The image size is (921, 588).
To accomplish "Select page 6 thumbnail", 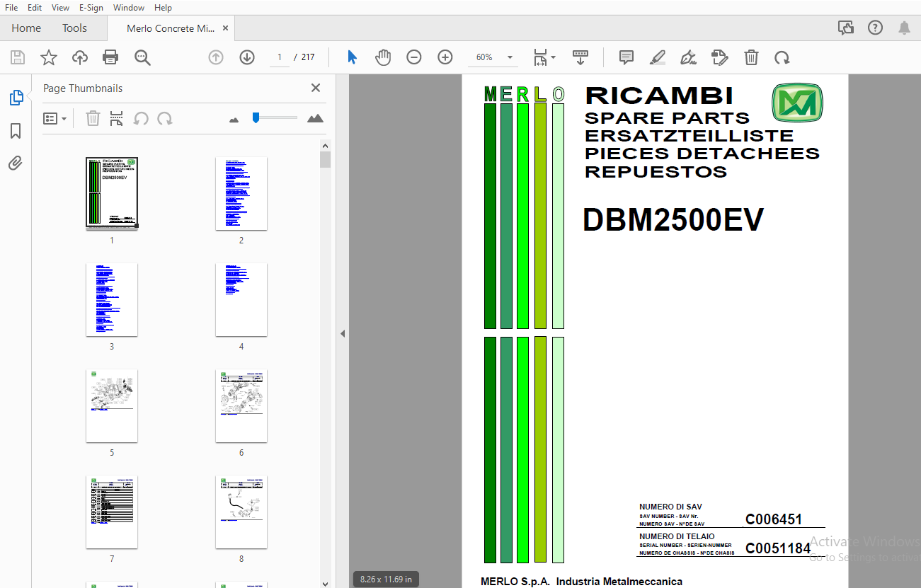I will pos(241,405).
